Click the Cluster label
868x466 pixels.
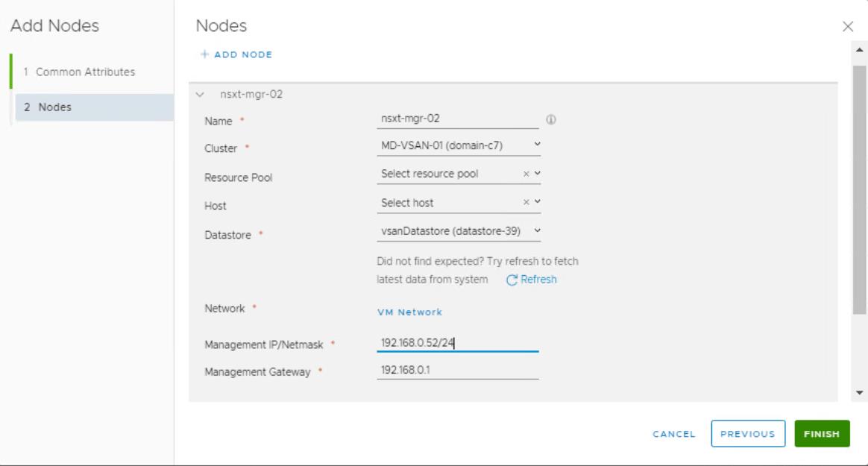pyautogui.click(x=220, y=149)
